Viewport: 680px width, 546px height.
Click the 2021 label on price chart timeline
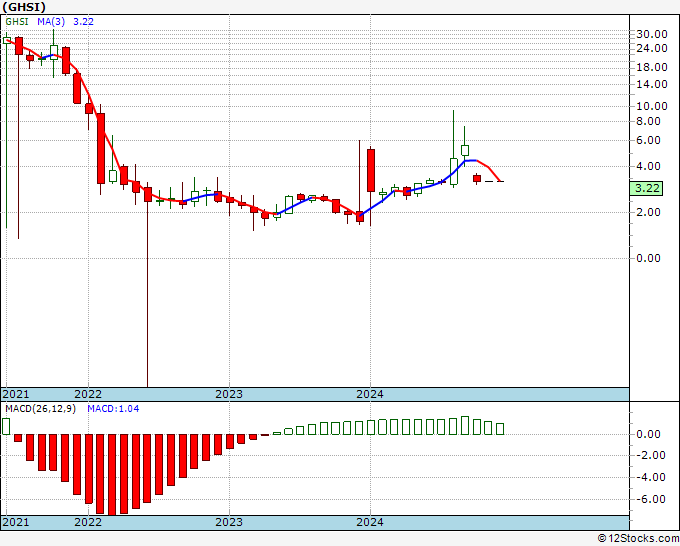(x=16, y=394)
